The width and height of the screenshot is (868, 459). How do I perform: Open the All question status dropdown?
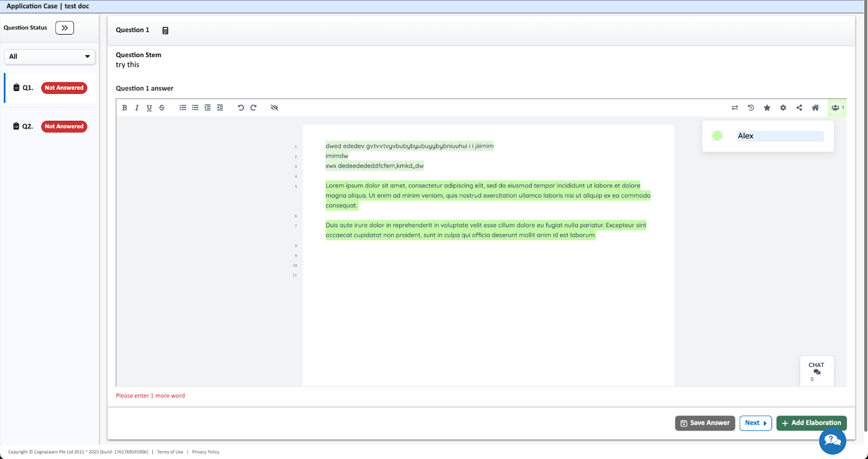point(49,56)
